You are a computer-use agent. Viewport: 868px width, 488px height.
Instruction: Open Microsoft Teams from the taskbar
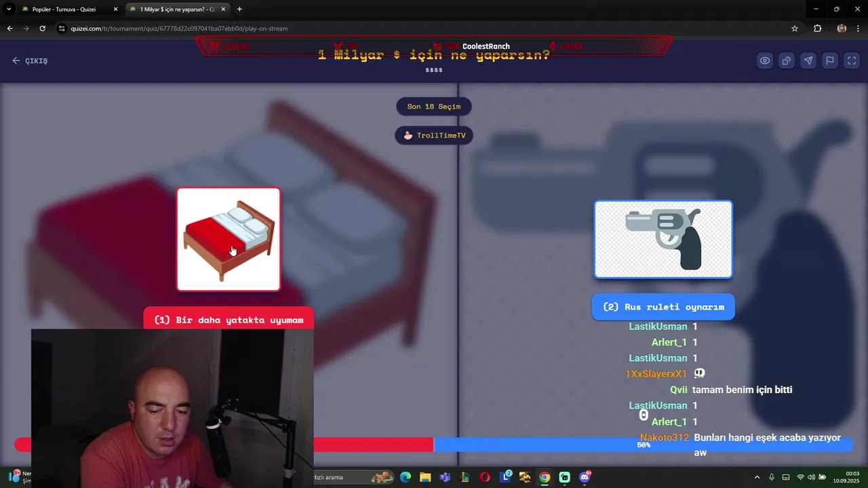(445, 477)
